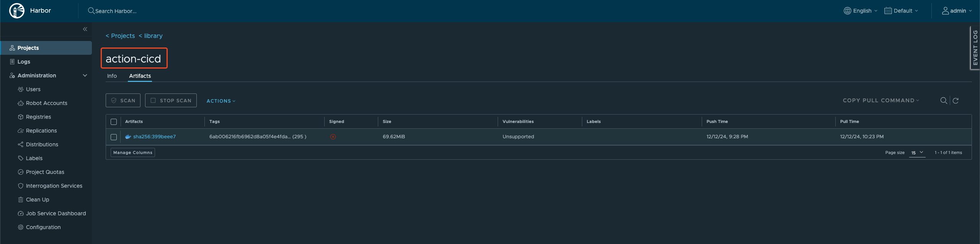Check the sha256:399beee7 row checkbox
980x244 pixels.
click(x=114, y=137)
